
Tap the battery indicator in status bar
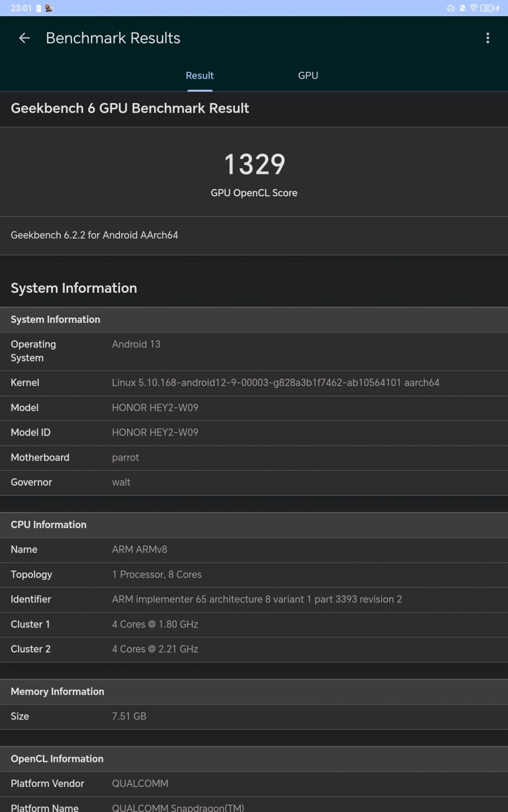click(490, 8)
